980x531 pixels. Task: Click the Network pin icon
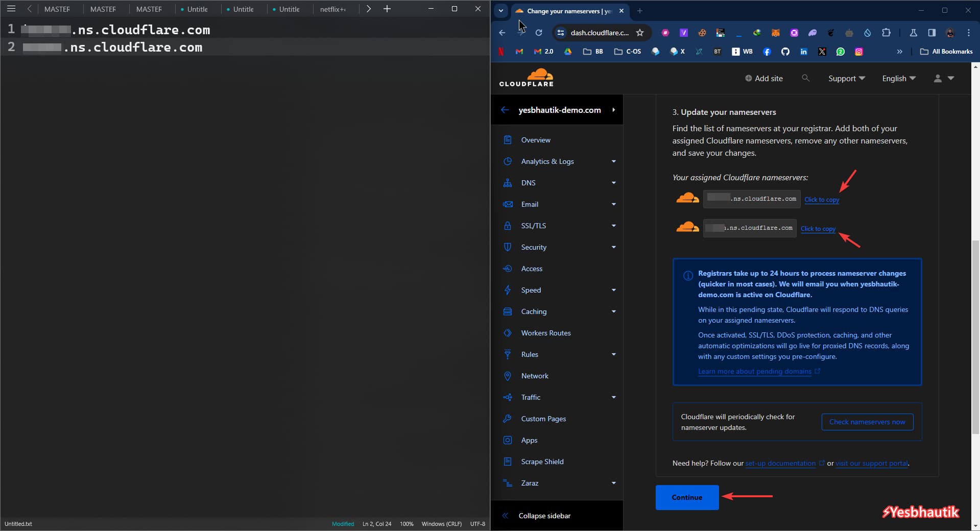tap(507, 376)
